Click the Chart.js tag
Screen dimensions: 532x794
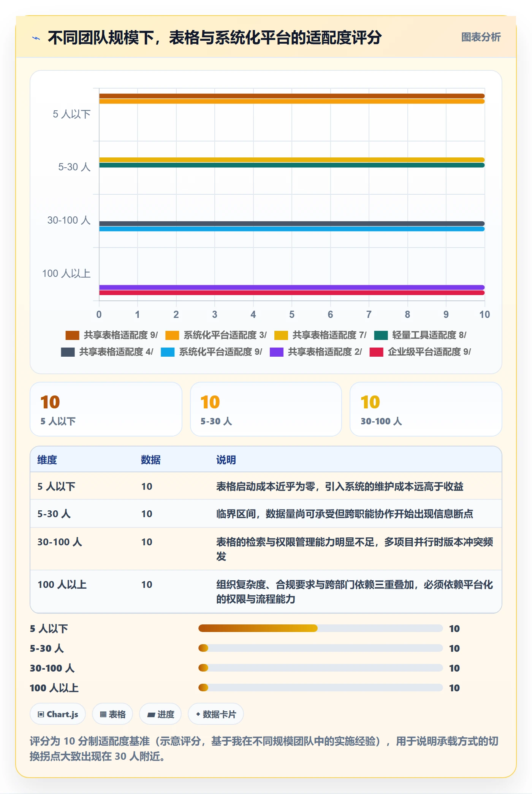pos(58,714)
